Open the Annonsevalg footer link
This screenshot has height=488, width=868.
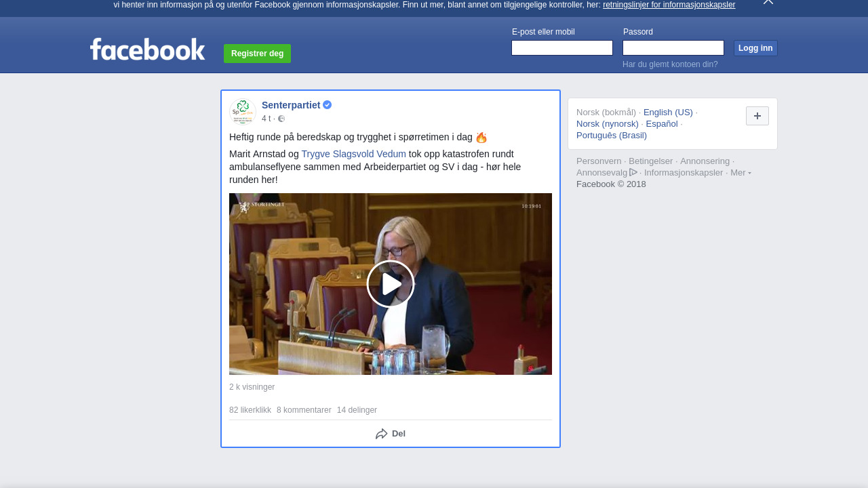click(602, 173)
